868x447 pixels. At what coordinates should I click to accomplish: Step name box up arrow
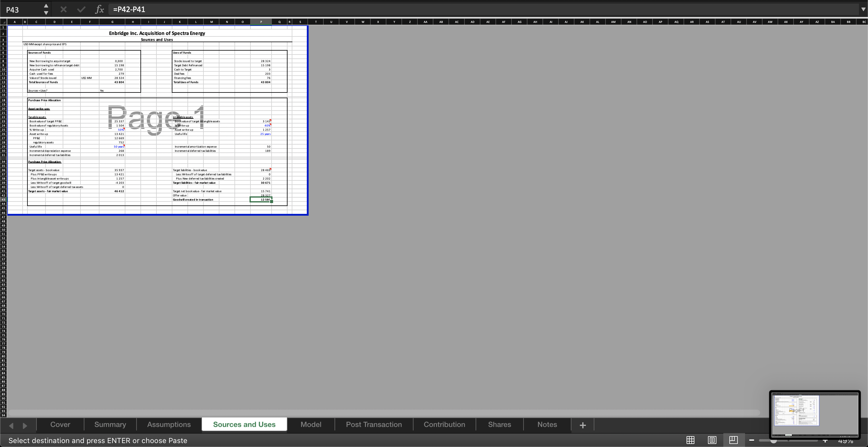[46, 6]
